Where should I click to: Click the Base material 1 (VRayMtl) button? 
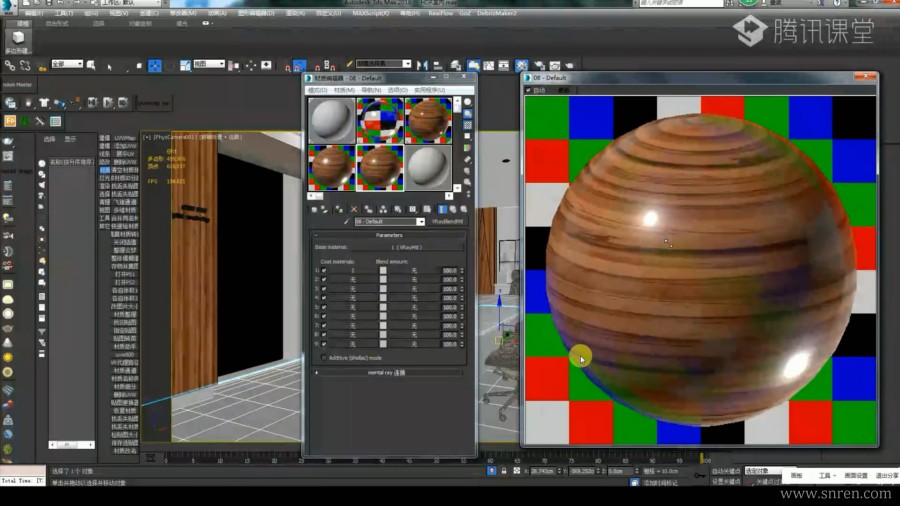(408, 246)
